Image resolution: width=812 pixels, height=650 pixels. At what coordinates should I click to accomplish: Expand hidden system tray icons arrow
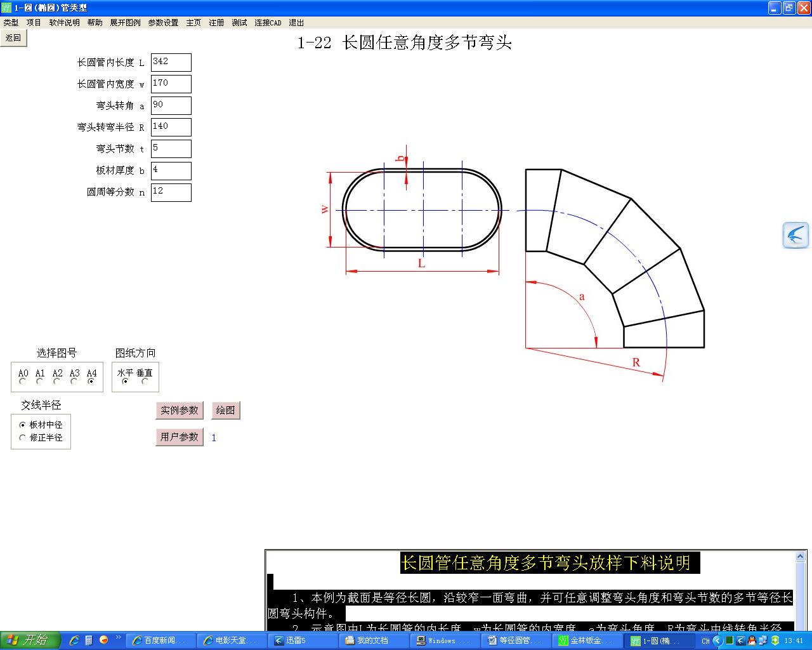point(717,640)
